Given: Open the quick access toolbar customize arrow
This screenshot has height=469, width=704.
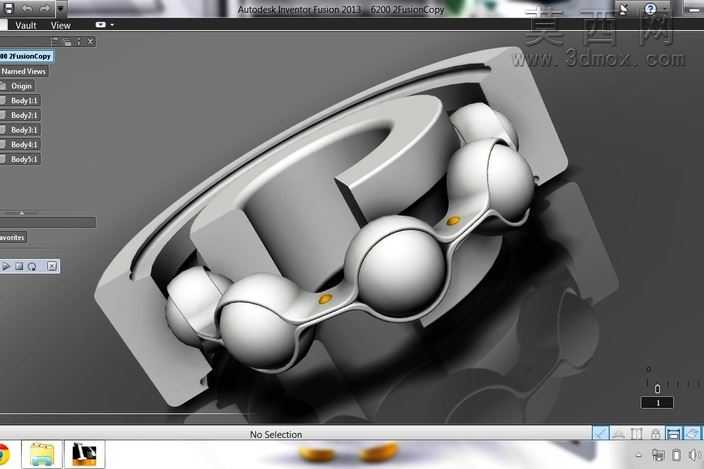Looking at the screenshot, I should pyautogui.click(x=61, y=9).
